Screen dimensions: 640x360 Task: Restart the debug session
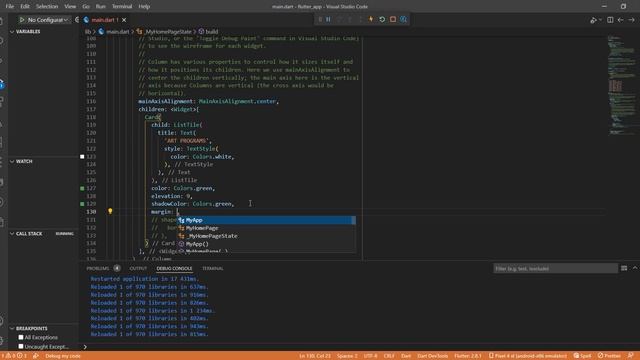[x=382, y=19]
